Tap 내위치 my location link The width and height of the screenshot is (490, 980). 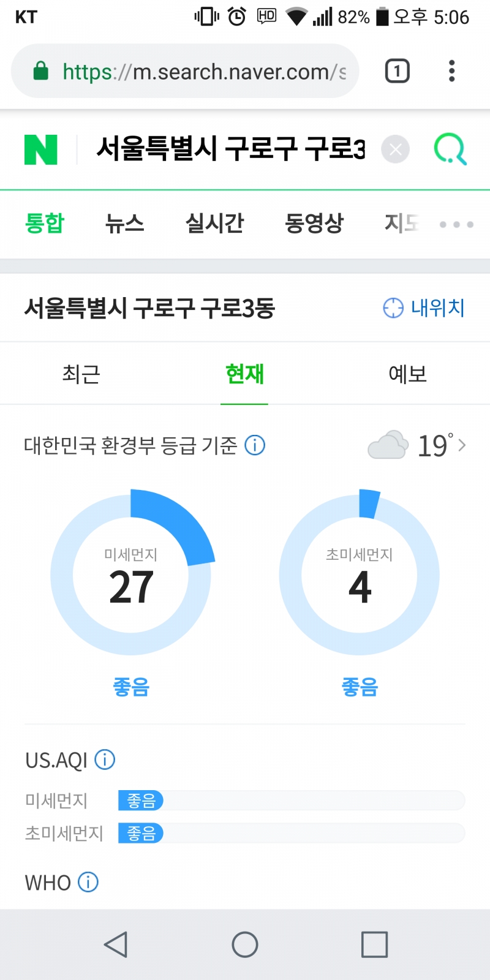[424, 307]
